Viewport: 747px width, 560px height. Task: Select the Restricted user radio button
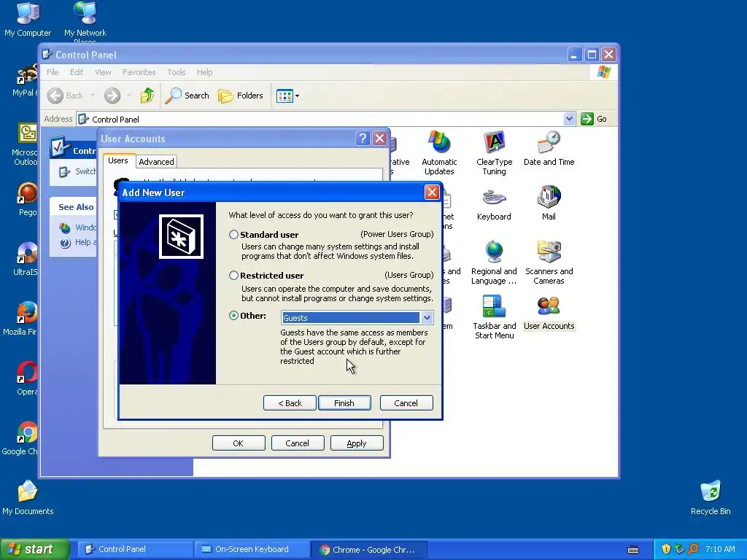click(x=233, y=275)
